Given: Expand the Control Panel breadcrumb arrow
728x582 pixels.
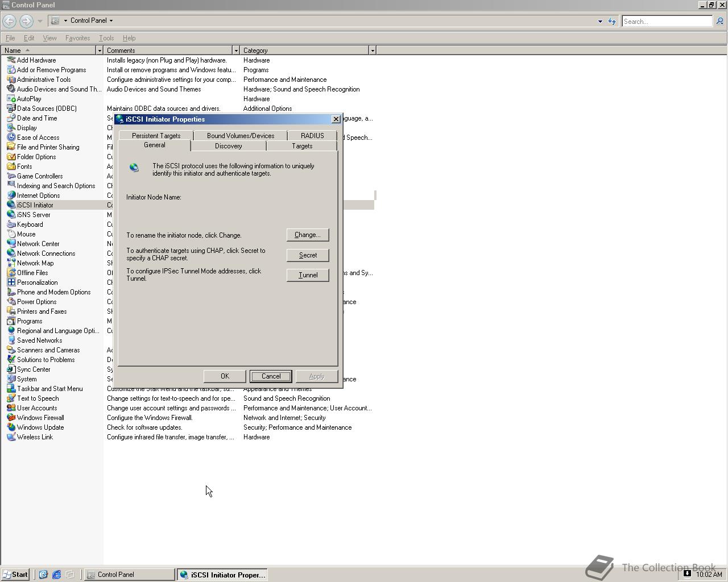Looking at the screenshot, I should (x=111, y=20).
